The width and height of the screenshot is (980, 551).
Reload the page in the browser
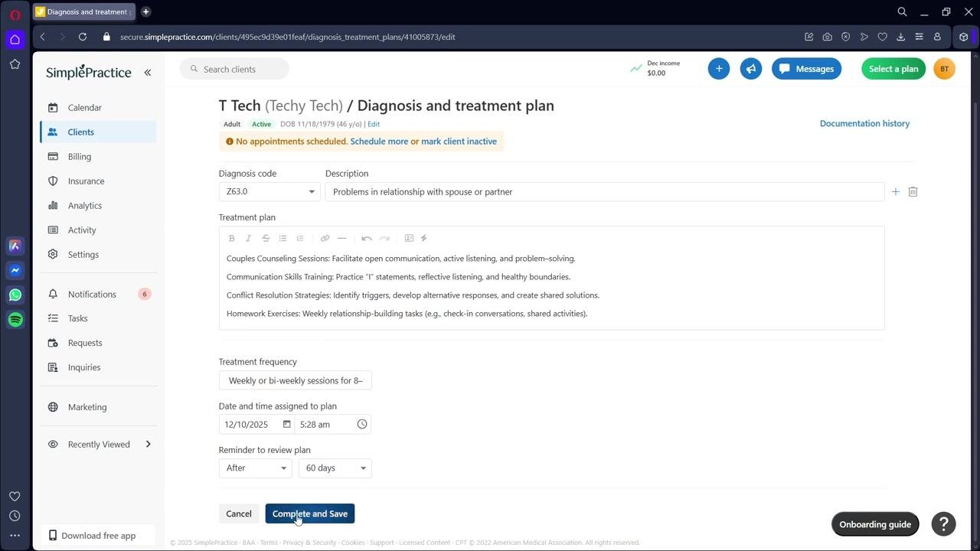[x=83, y=37]
